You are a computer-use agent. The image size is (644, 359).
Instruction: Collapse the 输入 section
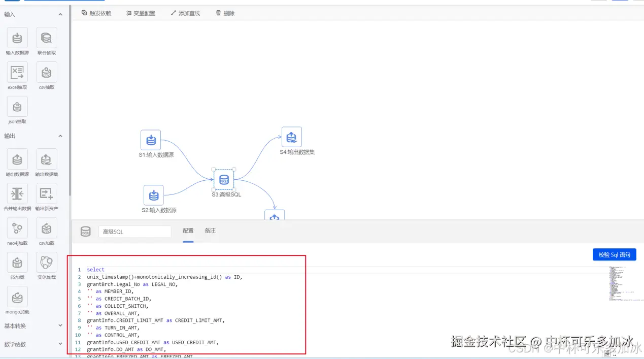pyautogui.click(x=60, y=14)
